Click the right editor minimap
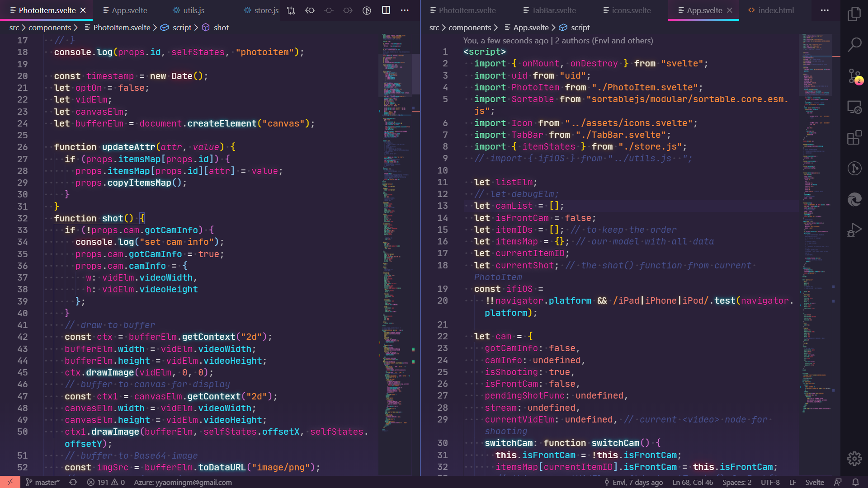Screen dimensions: 868x488 pyautogui.click(x=816, y=226)
